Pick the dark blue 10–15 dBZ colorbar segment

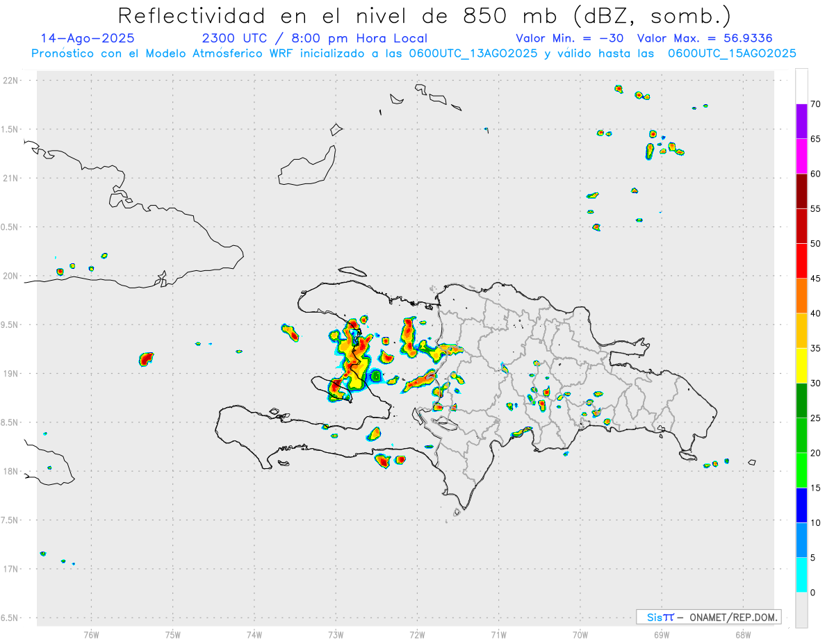pos(801,505)
